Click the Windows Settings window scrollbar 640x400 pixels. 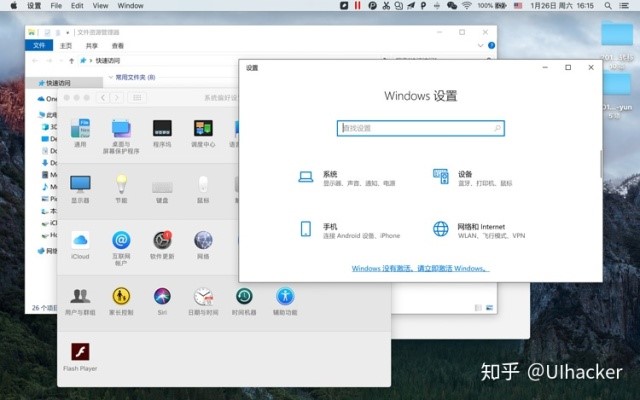(x=600, y=165)
